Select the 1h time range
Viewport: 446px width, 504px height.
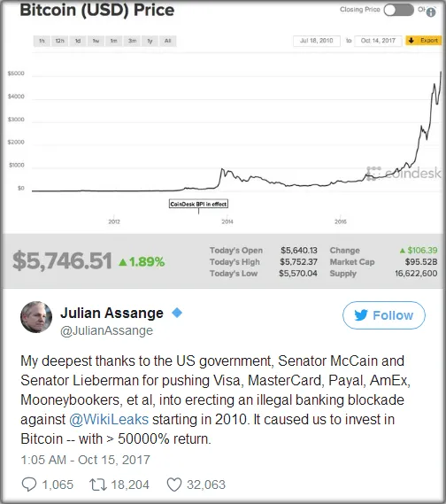42,41
